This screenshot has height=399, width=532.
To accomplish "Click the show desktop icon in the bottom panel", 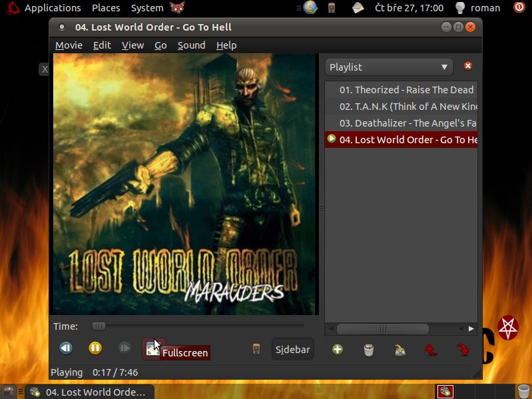I will click(9, 392).
